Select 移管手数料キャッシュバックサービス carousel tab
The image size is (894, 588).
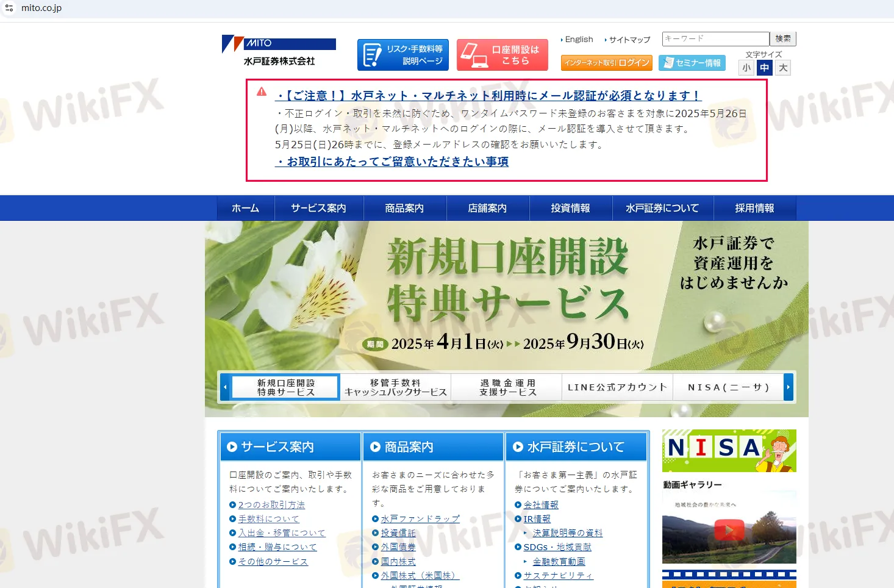pos(396,387)
